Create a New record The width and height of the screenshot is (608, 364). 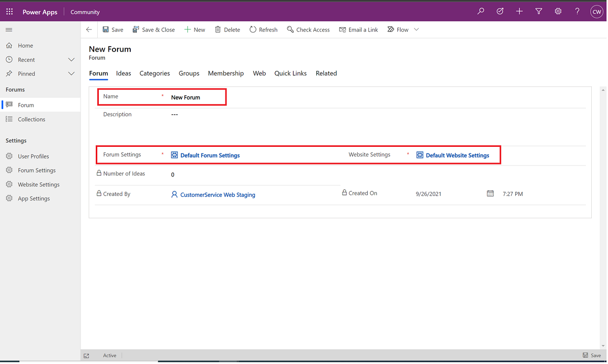tap(195, 30)
